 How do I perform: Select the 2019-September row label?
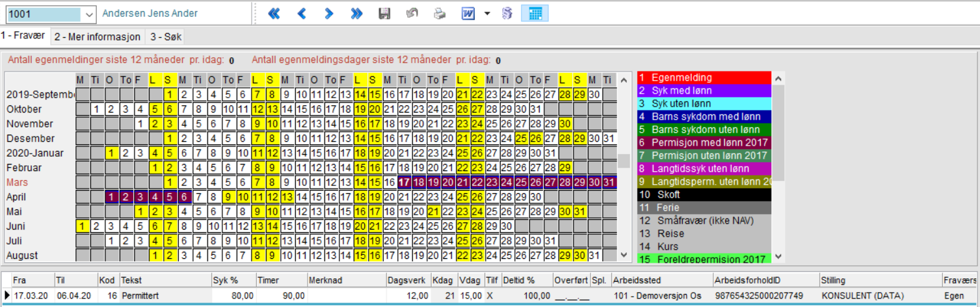[40, 94]
